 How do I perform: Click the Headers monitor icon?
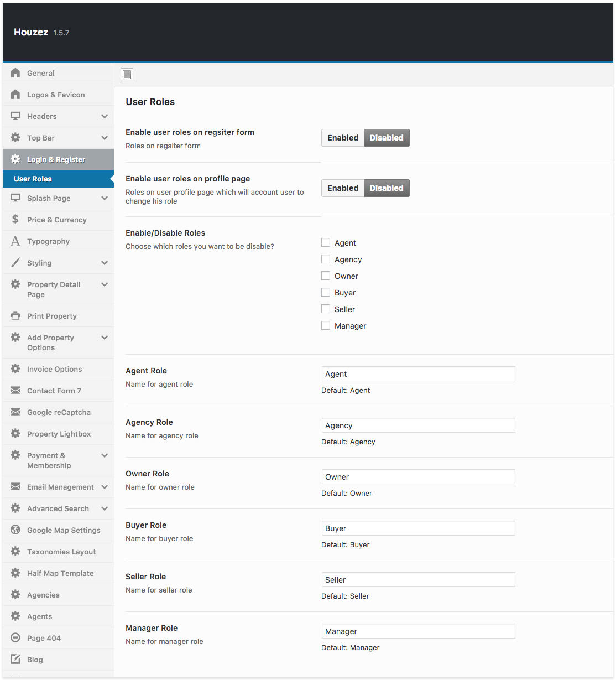point(15,116)
